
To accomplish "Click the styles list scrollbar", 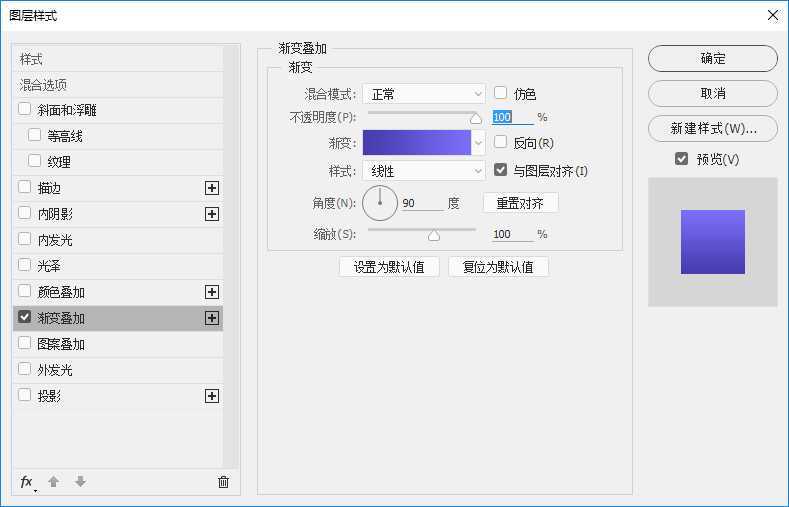I will click(x=230, y=257).
